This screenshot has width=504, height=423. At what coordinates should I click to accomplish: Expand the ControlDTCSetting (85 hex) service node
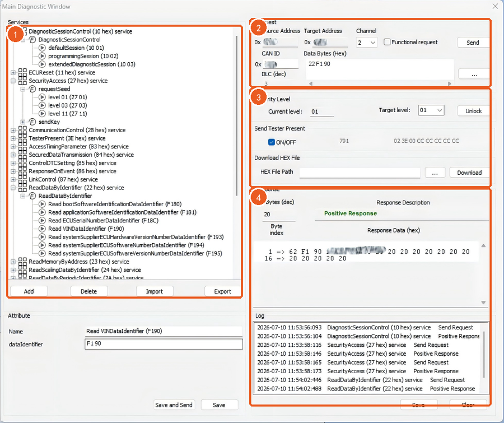(x=13, y=163)
